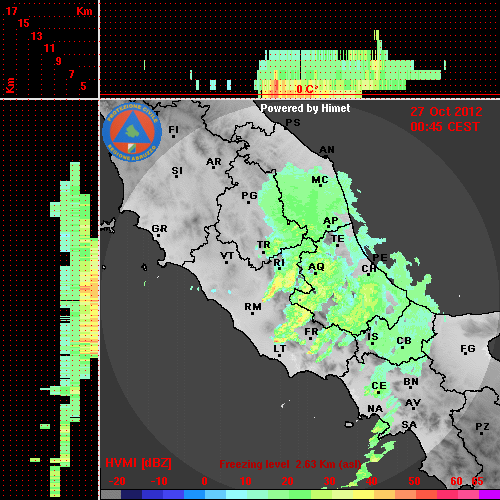Click the '-20' dBZ legend value
500x500 pixels.
117,481
